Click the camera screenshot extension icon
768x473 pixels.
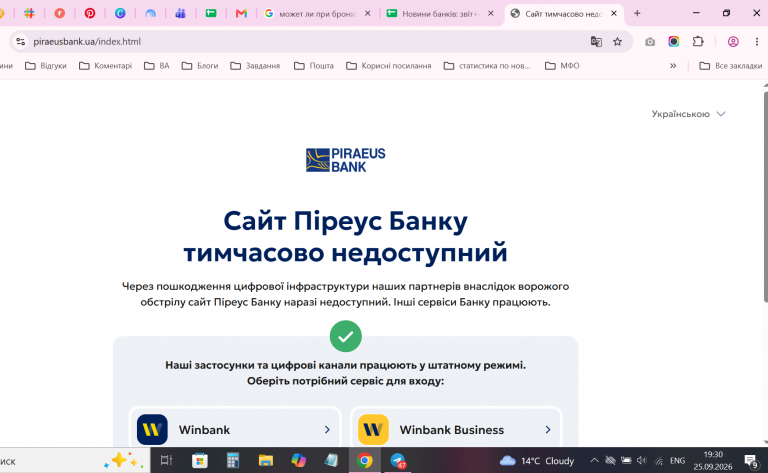[x=650, y=42]
